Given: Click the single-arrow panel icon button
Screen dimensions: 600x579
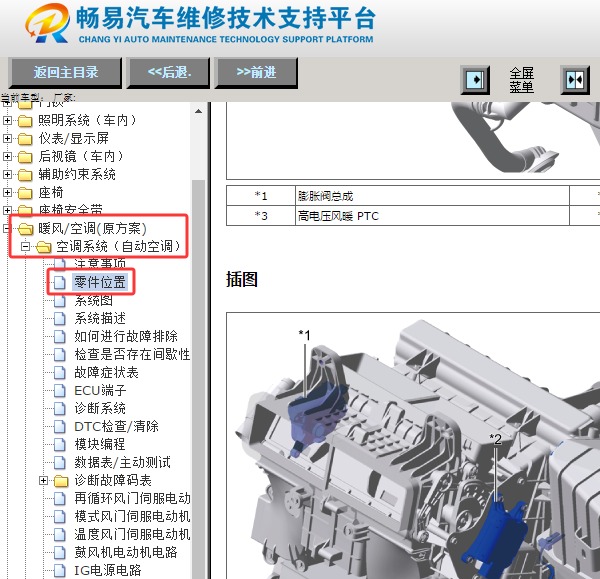Looking at the screenshot, I should point(475,80).
